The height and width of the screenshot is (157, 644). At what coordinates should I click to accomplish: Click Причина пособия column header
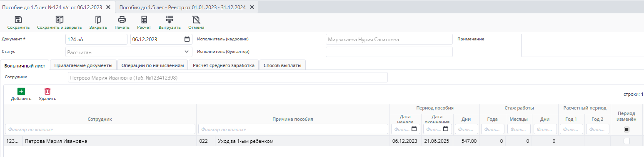293,119
